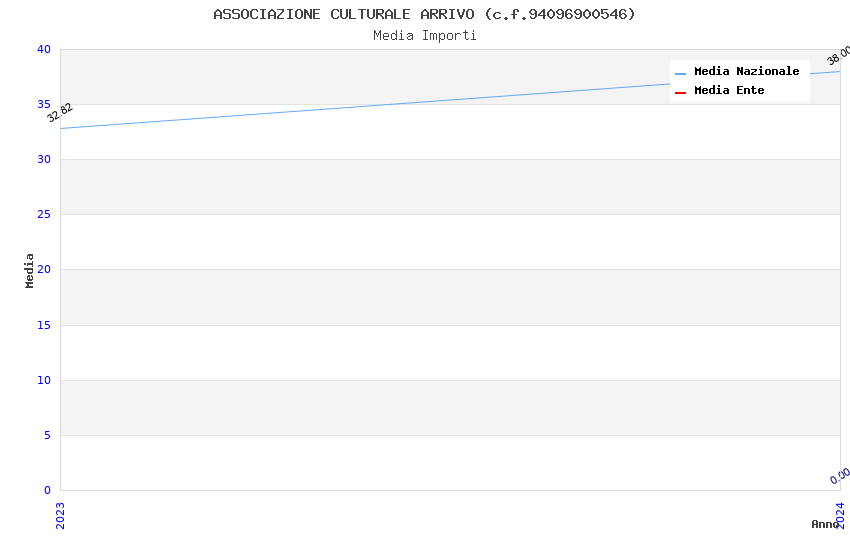Image resolution: width=850 pixels, height=550 pixels.
Task: Click the 40 y-axis tick label
Action: pyautogui.click(x=44, y=50)
